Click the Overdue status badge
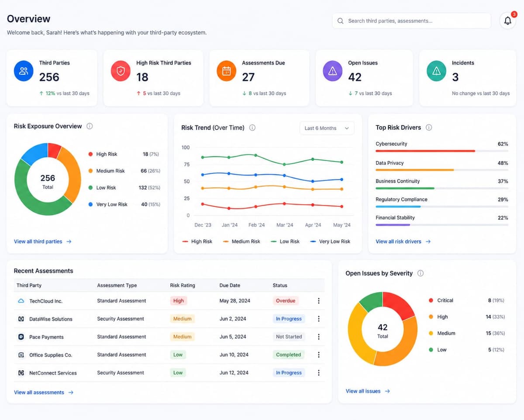The image size is (524, 420). point(286,301)
